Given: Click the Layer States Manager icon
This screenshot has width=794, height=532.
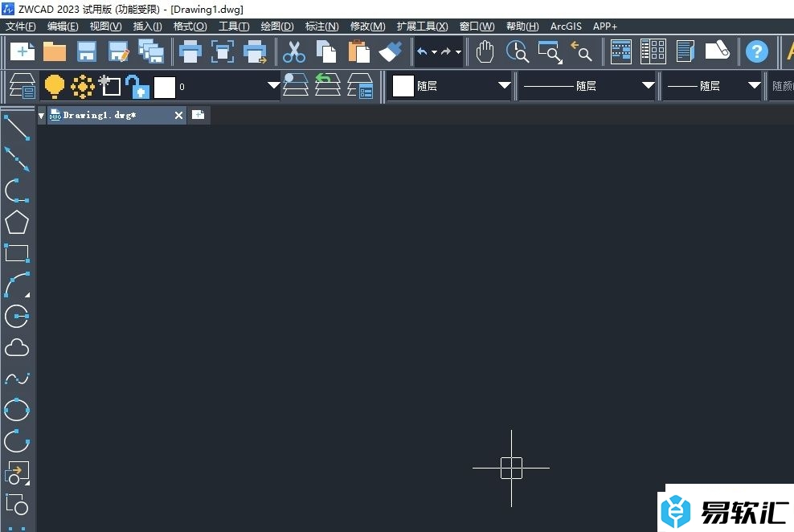Looking at the screenshot, I should 360,86.
